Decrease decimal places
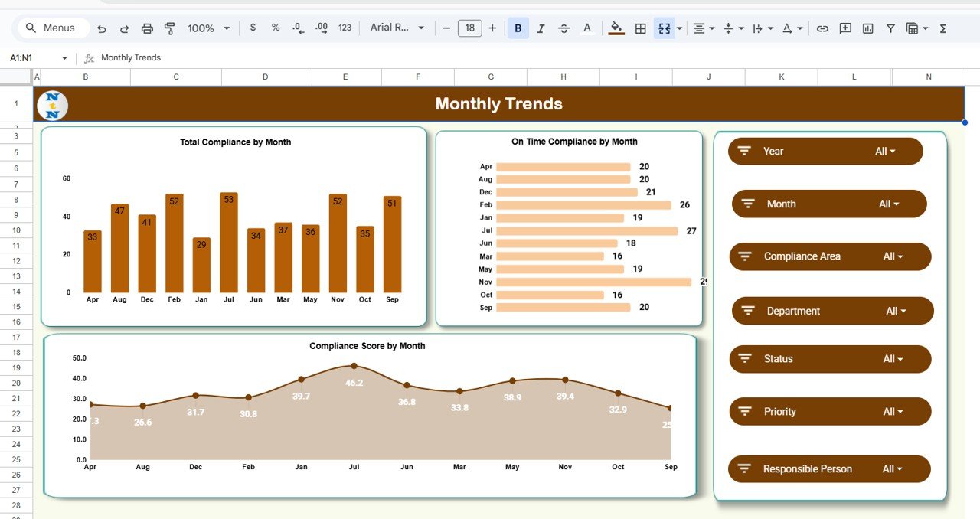This screenshot has width=980, height=519. [298, 28]
